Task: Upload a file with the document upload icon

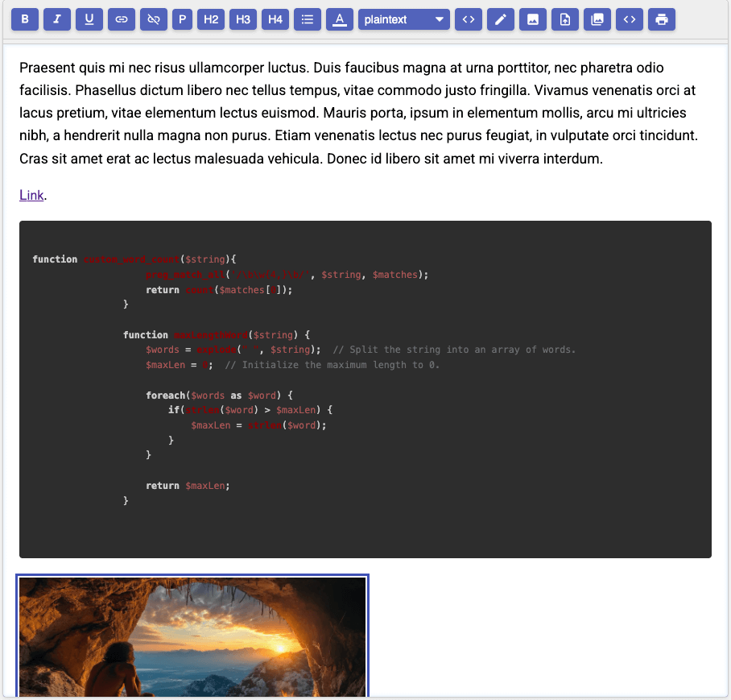Action: coord(564,19)
